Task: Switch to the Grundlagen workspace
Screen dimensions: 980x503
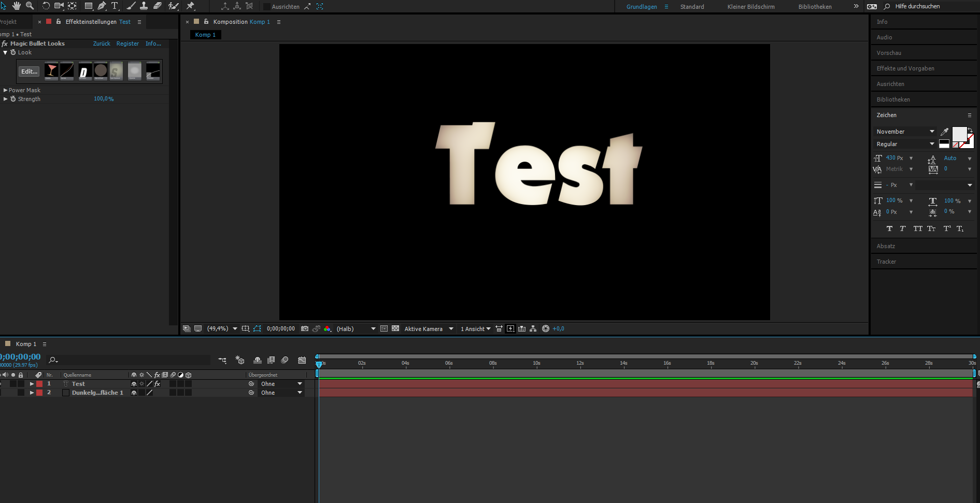Action: [642, 7]
